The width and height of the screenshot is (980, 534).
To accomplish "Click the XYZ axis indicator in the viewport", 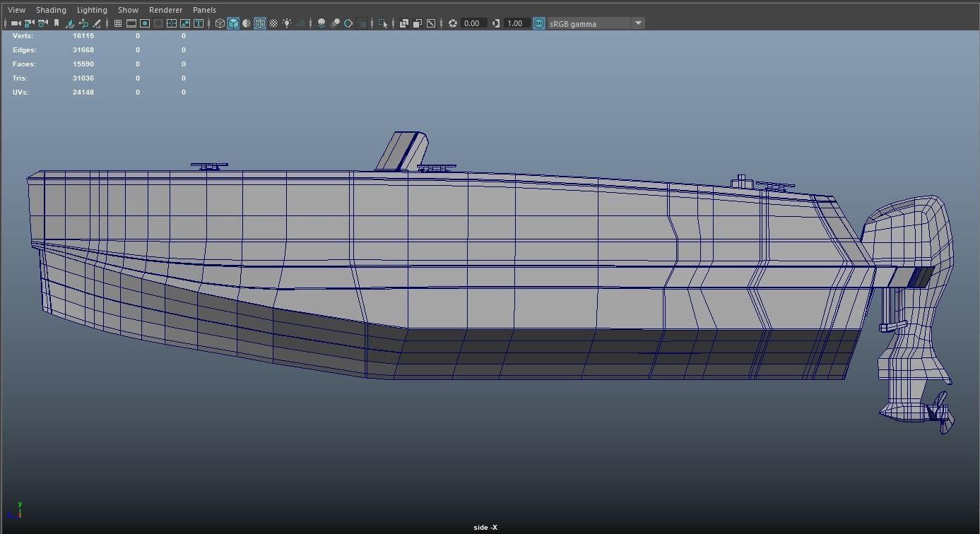I will (16, 511).
